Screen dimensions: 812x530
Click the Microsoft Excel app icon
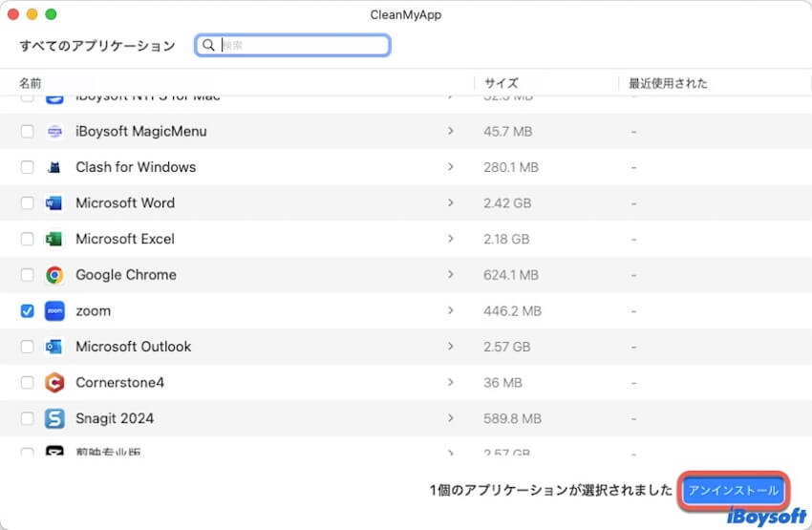click(54, 239)
